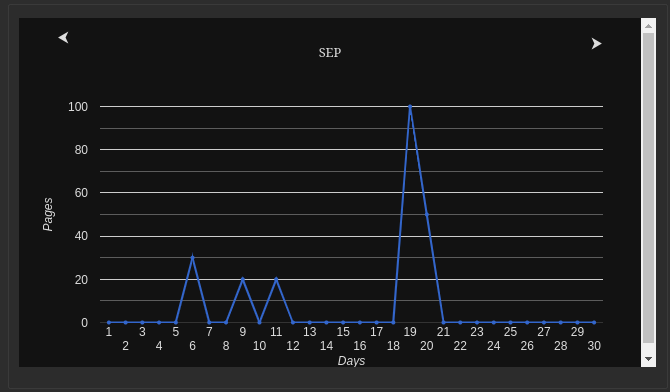Screen dimensions: 670x392
Task: Click the scrollbar down arrow
Action: [x=648, y=359]
